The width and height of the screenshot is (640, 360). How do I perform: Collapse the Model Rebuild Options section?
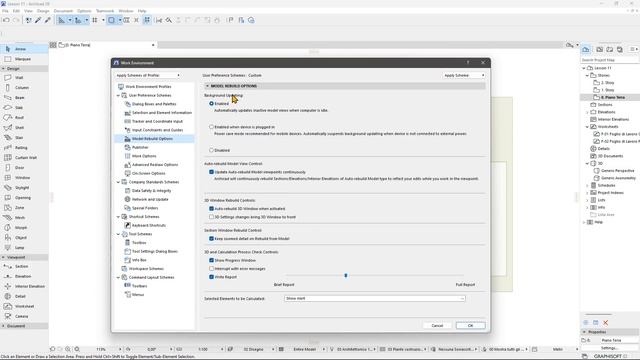click(207, 86)
